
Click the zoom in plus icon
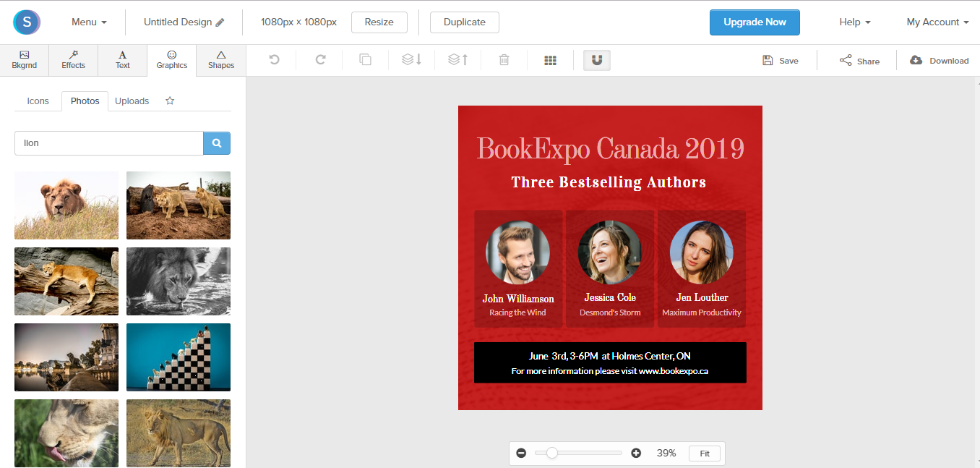(x=636, y=454)
